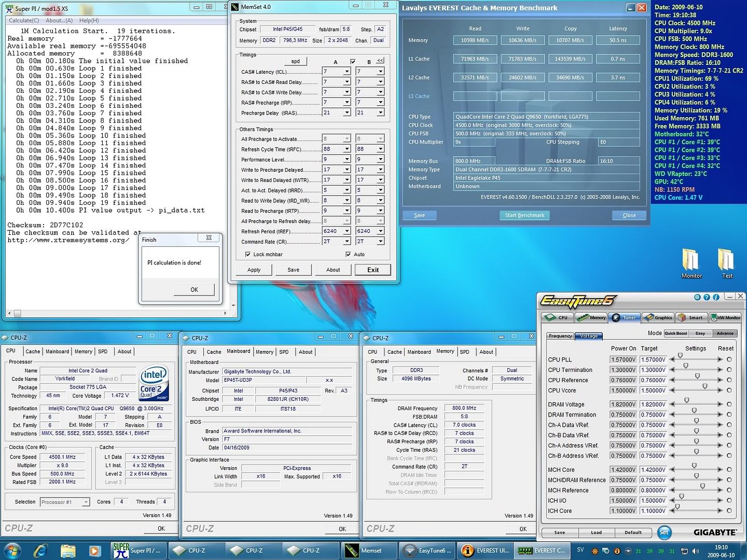Open the Help(H) menu in Super PI

tap(89, 20)
